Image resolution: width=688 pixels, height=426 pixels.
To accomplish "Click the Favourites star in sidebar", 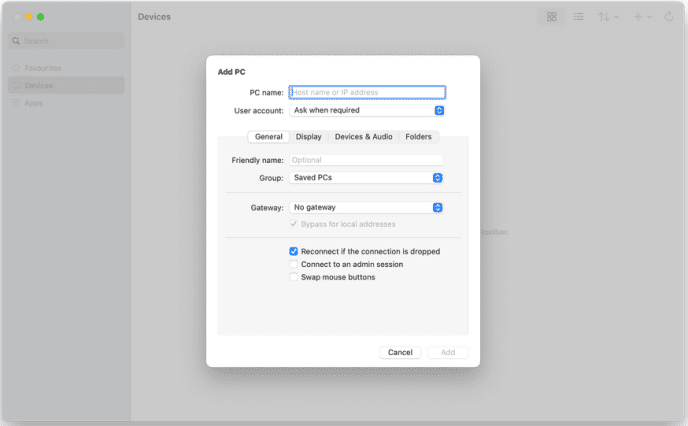I will [x=16, y=68].
